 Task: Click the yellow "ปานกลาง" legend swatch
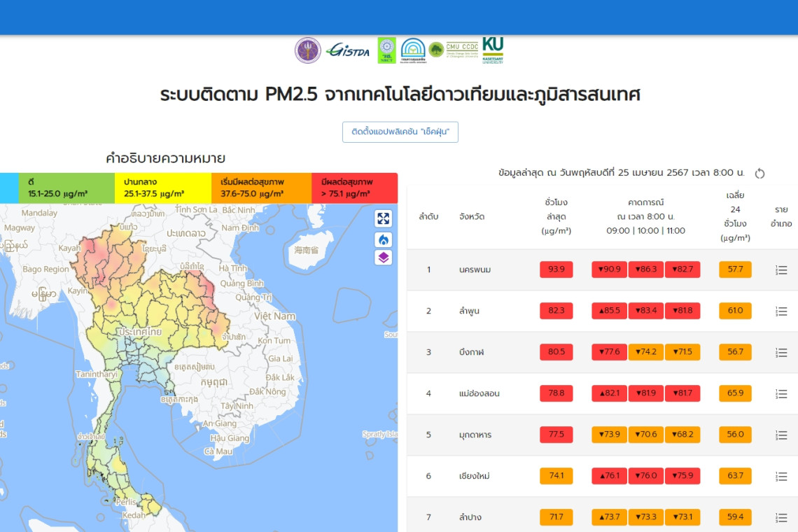point(162,188)
